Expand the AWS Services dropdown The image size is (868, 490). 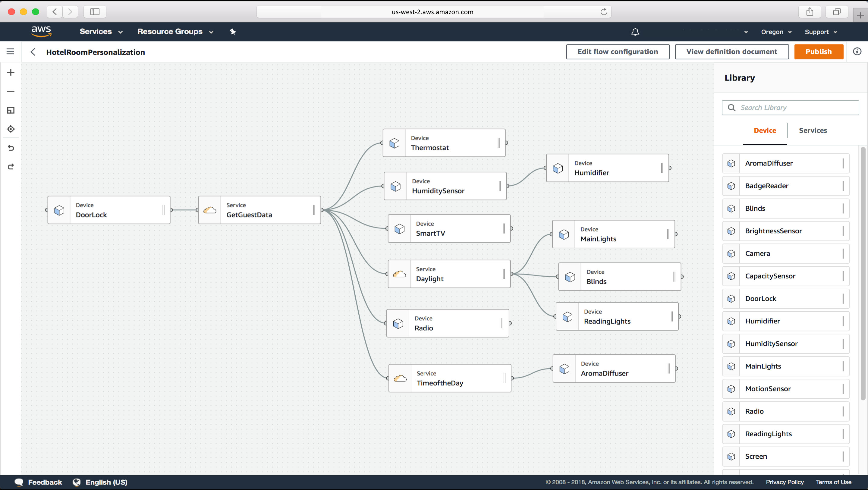(101, 32)
